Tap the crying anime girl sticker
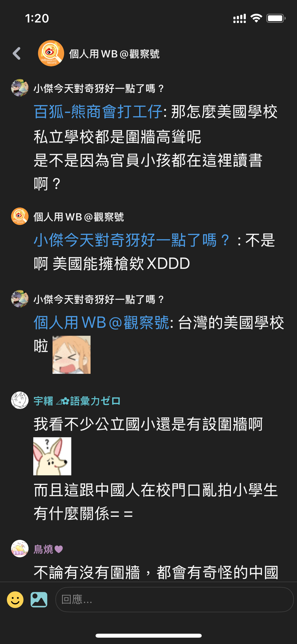 pos(72,355)
